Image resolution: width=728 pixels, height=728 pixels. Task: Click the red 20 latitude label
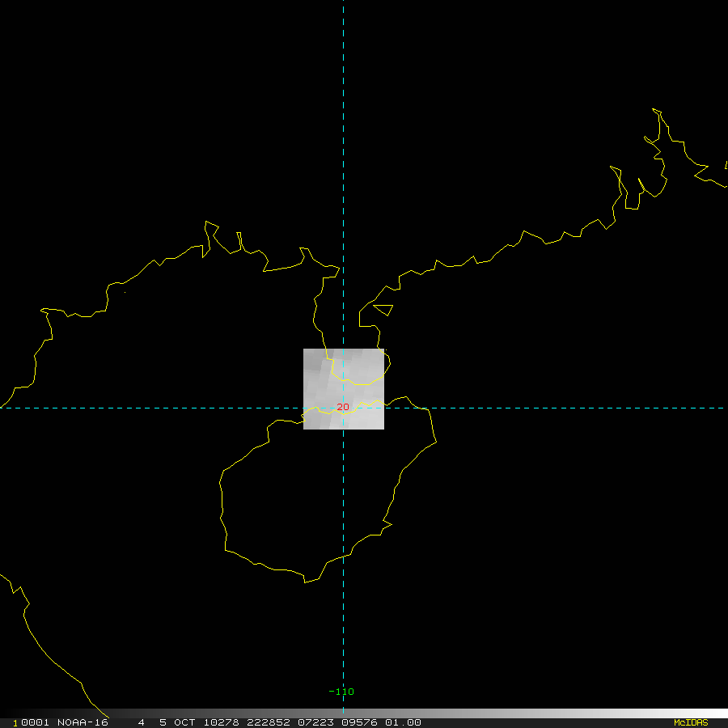(x=343, y=407)
